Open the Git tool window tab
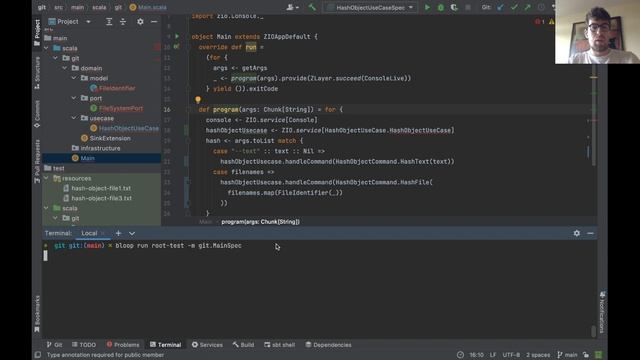640x360 pixels. 54,344
